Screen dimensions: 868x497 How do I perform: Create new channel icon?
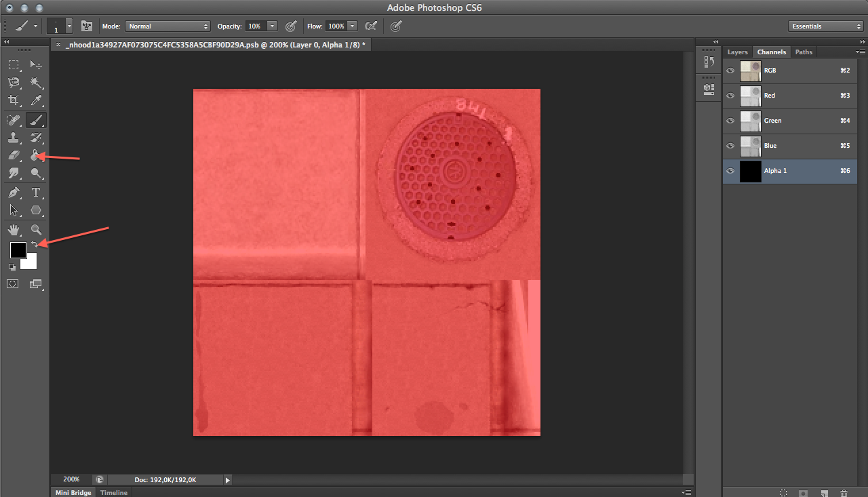[x=824, y=493]
